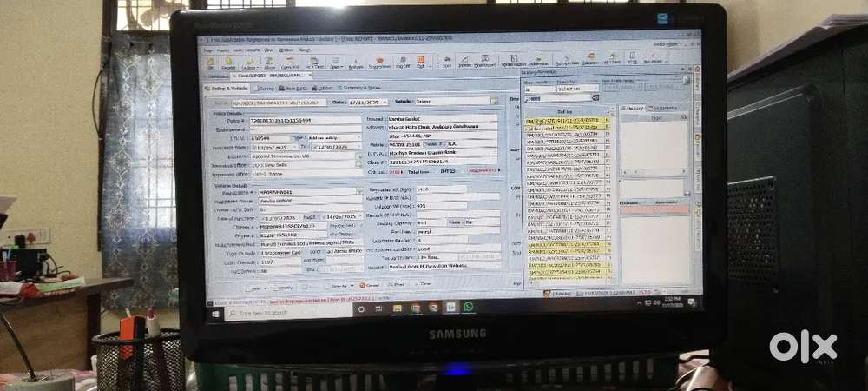Screen dimensions: 868x391
Task: Switch to the Summary & Spray tab
Action: pos(359,88)
